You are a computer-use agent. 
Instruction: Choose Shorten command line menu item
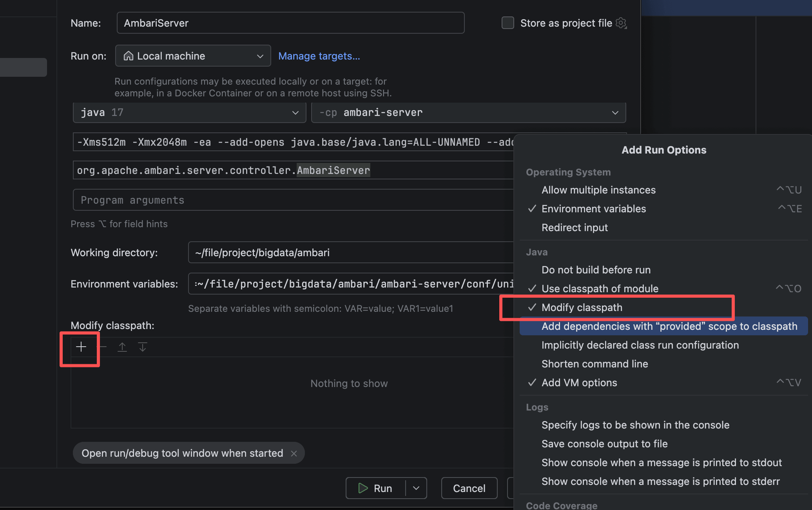point(594,364)
